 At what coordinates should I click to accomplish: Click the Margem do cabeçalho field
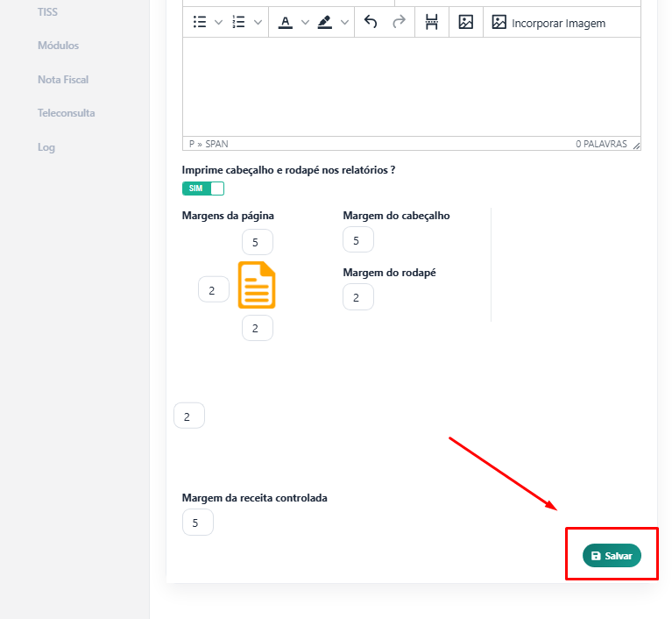(x=358, y=240)
